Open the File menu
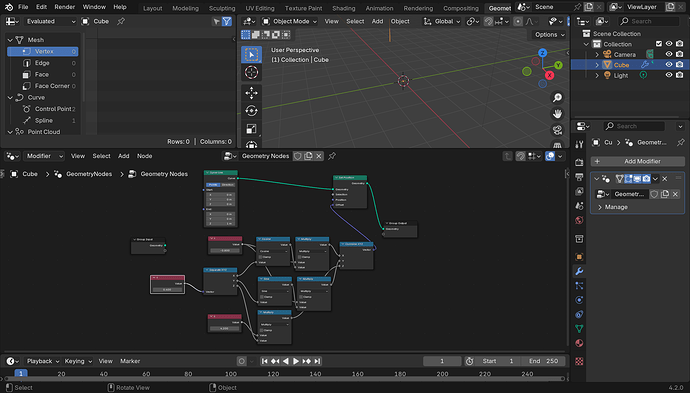690x393 pixels. (23, 7)
